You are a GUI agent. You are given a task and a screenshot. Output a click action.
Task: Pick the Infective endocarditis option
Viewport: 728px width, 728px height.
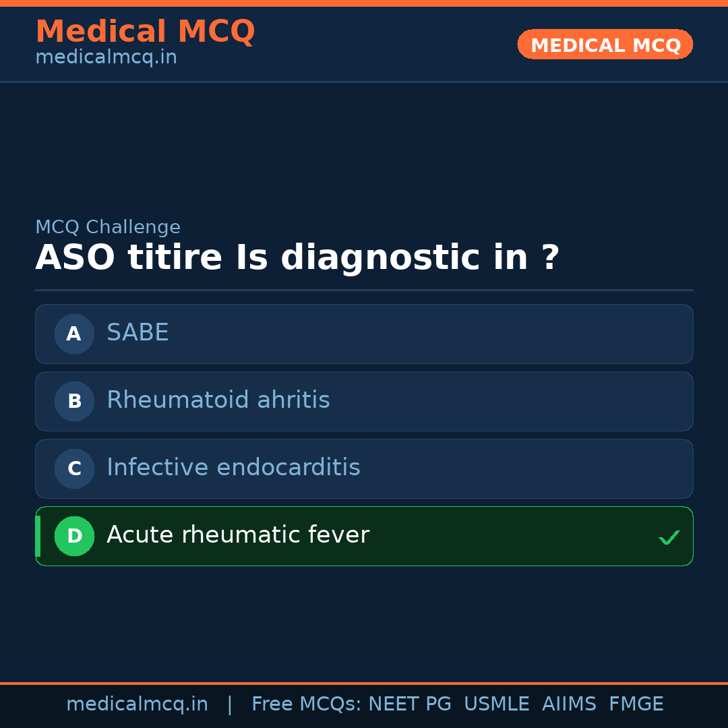364,468
